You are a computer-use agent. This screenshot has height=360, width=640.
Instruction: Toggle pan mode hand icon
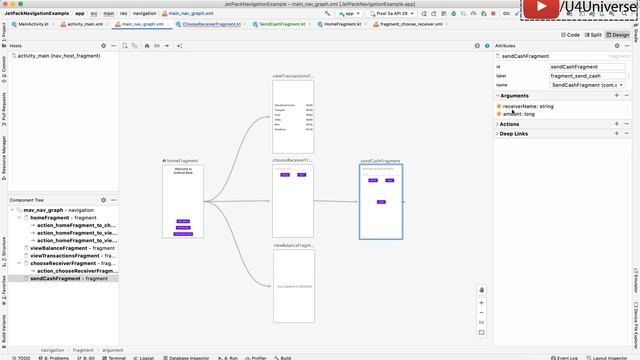point(482,290)
